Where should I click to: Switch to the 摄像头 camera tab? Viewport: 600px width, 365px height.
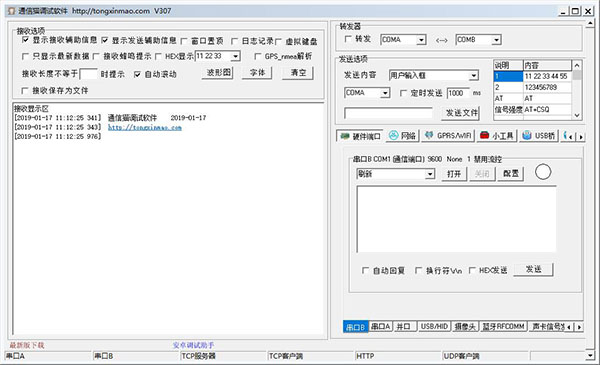465,326
